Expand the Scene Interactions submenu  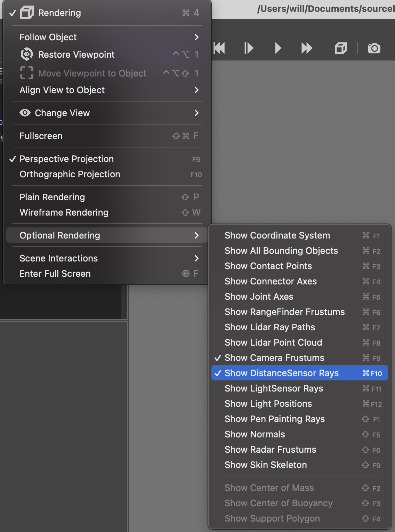point(58,258)
